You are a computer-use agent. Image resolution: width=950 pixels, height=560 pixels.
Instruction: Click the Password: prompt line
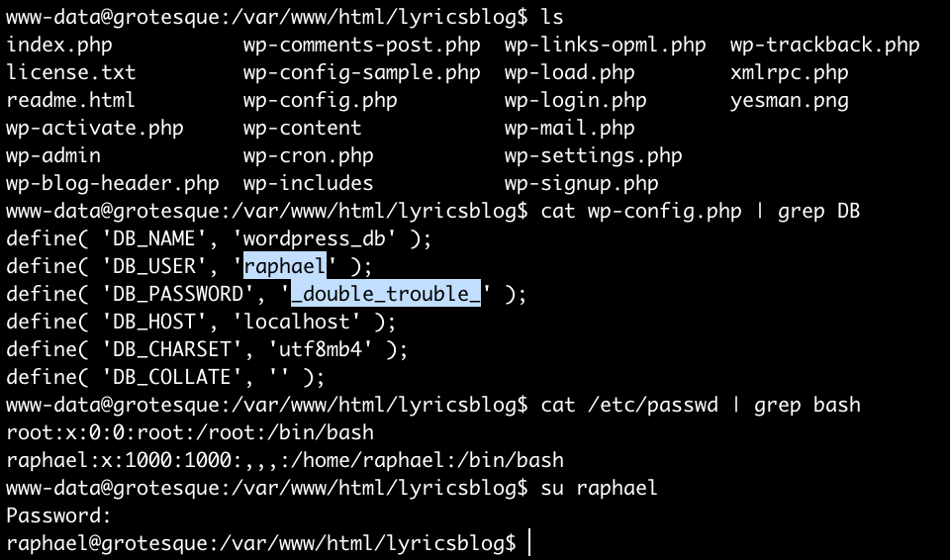(x=59, y=515)
